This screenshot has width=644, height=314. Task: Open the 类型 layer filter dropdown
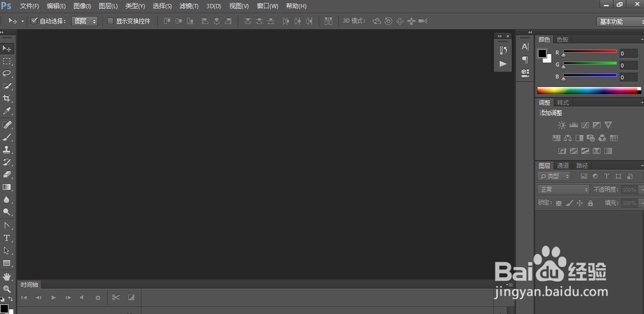click(x=554, y=176)
